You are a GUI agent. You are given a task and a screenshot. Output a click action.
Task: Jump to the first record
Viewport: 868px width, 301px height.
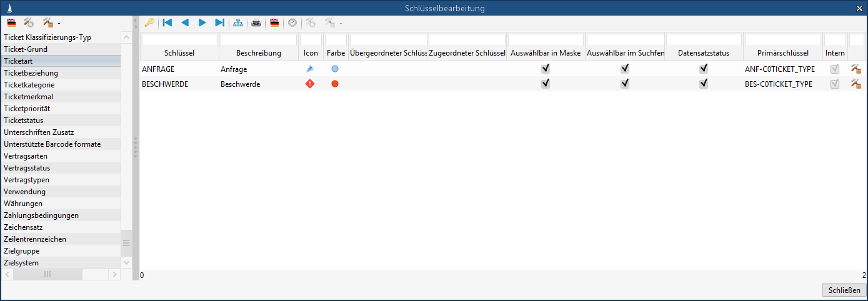click(x=167, y=22)
